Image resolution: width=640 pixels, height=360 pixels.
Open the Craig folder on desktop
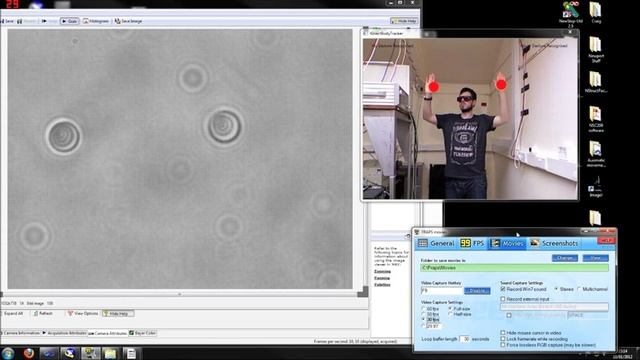596,12
